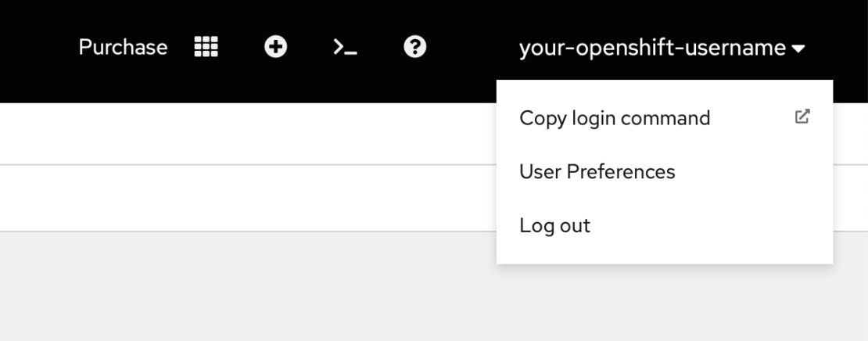Click the white header strip below masthead
The height and width of the screenshot is (341, 868).
click(235, 133)
